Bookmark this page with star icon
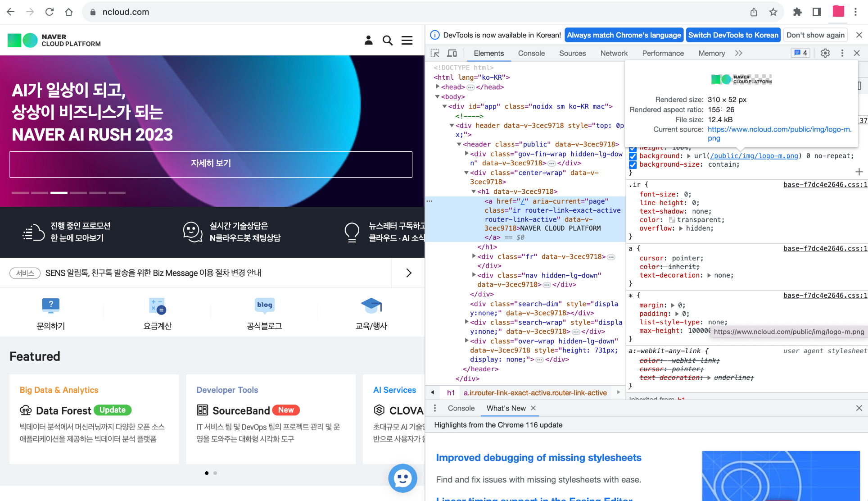 pos(773,12)
